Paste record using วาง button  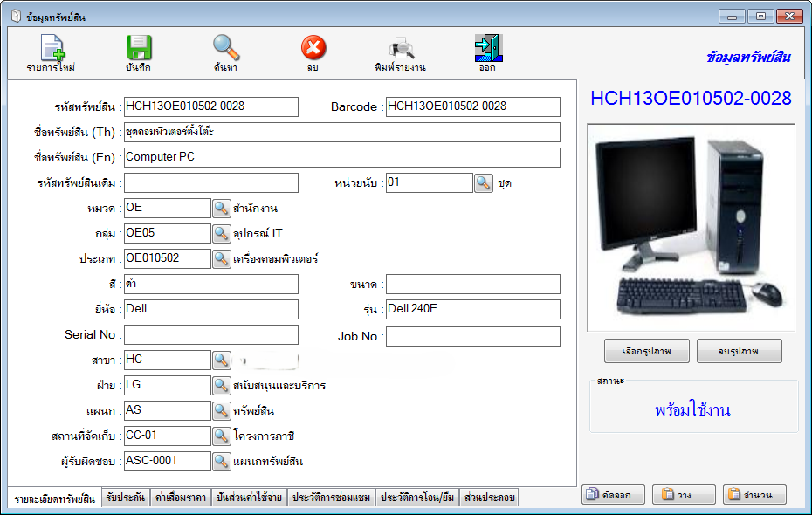[684, 495]
